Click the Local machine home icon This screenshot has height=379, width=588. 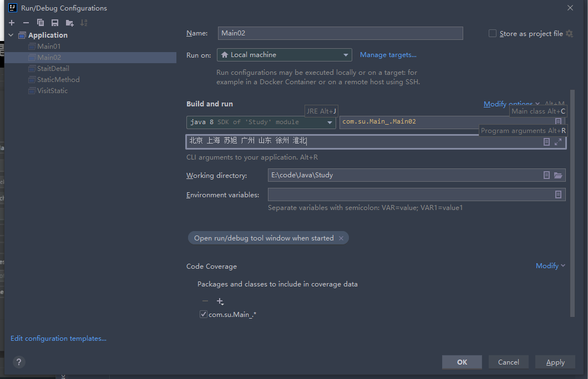[224, 55]
